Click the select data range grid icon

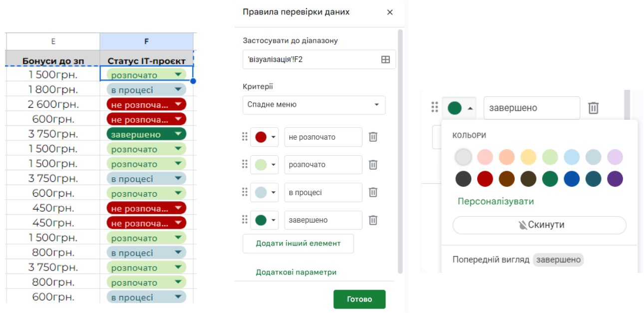click(x=385, y=59)
